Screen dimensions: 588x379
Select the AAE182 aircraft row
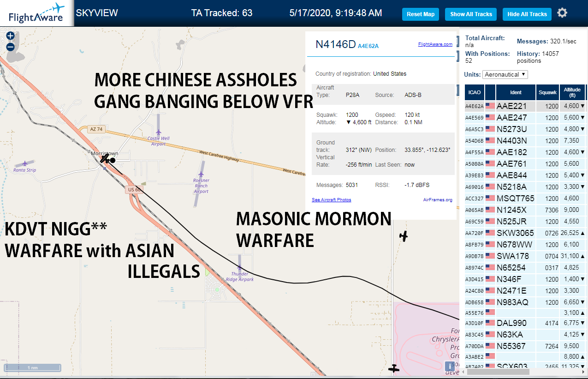tap(526, 152)
